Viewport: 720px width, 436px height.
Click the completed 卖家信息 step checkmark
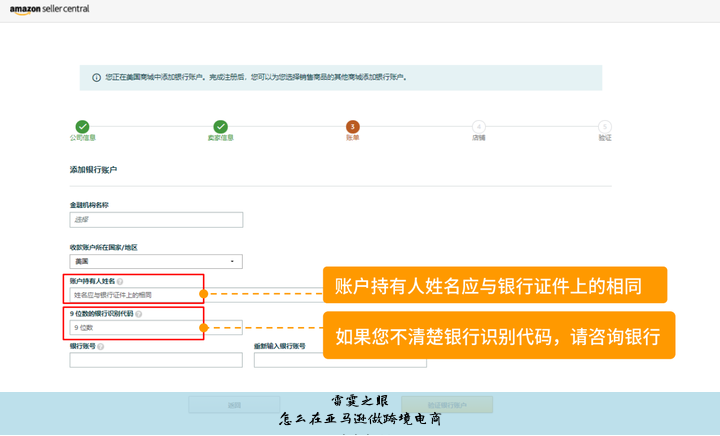pos(220,126)
